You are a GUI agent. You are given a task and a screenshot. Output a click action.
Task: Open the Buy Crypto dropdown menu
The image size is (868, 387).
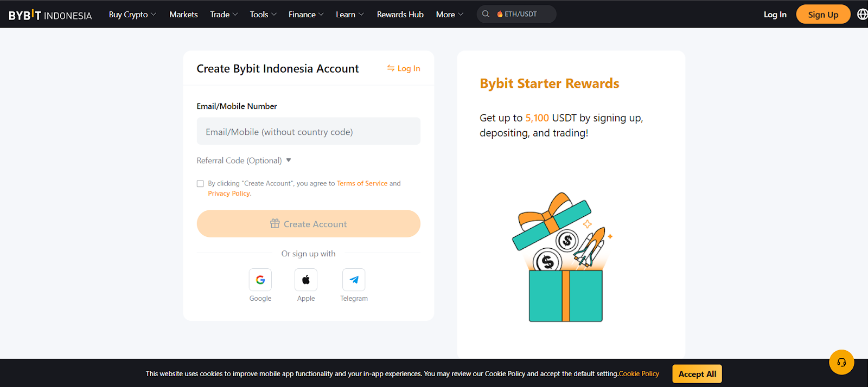(x=132, y=15)
